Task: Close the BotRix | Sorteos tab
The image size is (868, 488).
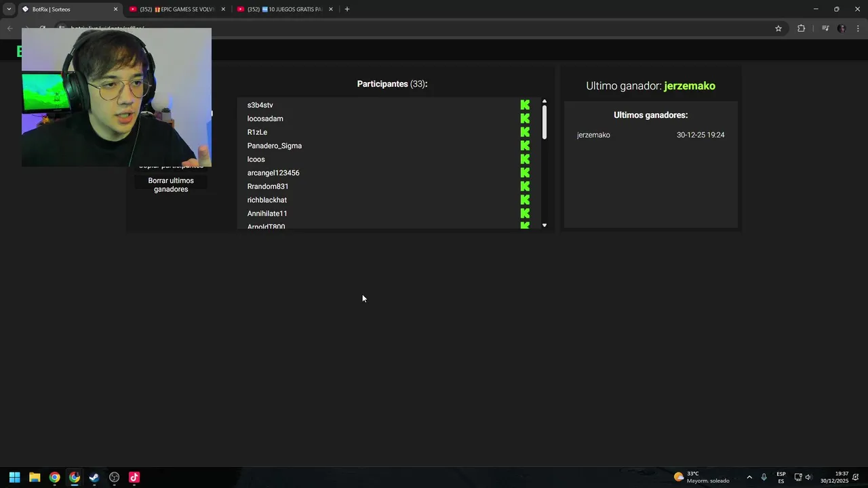Action: [x=115, y=9]
